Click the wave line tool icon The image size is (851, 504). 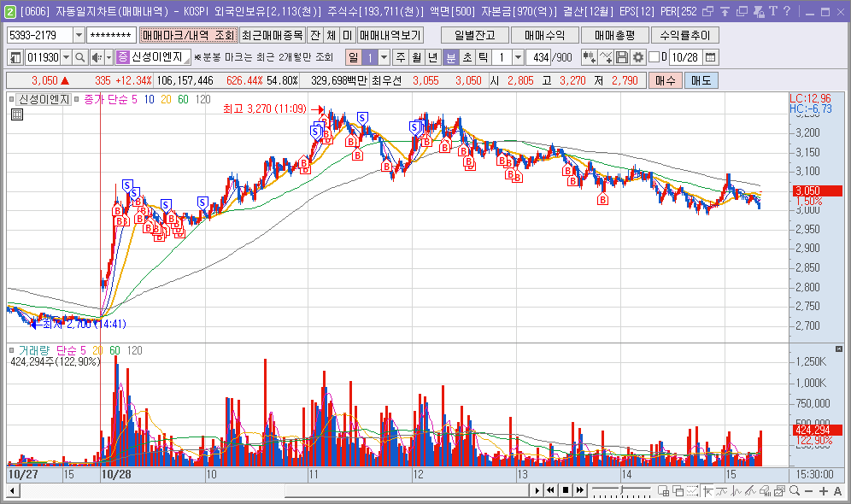(x=722, y=491)
